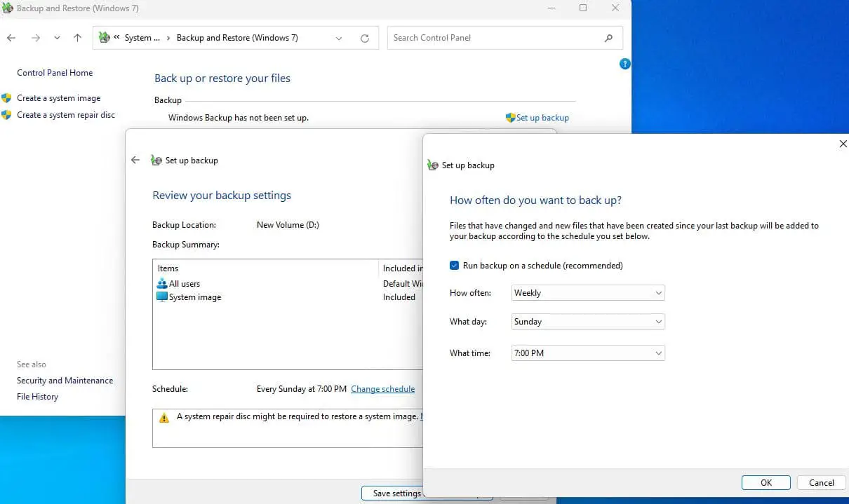Click the back arrow in Control Panel
Image resolution: width=849 pixels, height=504 pixels.
[11, 38]
